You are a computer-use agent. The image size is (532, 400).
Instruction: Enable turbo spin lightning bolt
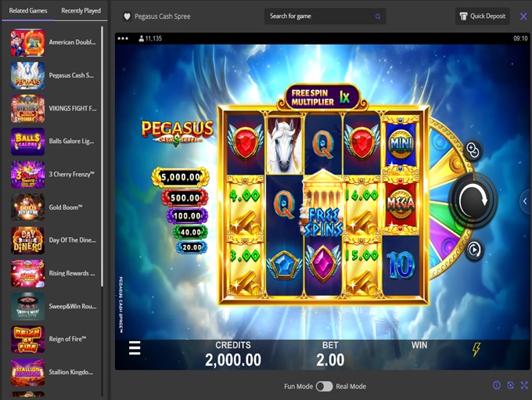coord(476,349)
